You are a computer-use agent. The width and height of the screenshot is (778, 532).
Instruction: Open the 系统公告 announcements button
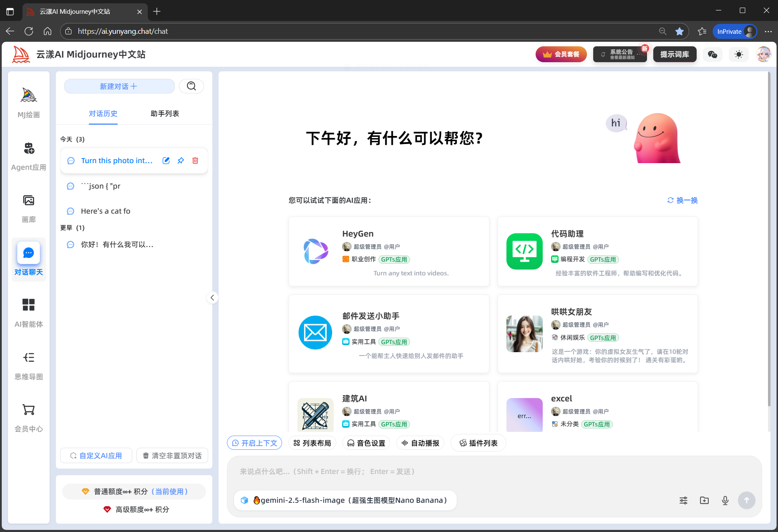click(620, 54)
